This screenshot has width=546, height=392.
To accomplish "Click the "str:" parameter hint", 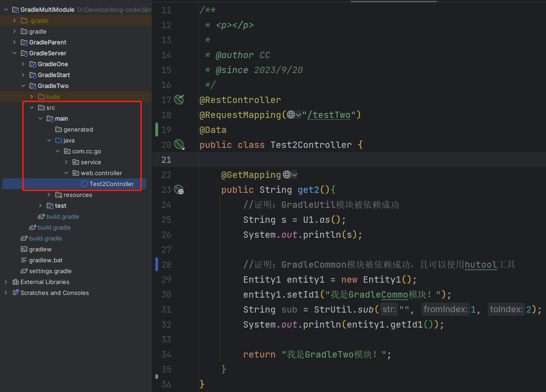I will click(389, 309).
